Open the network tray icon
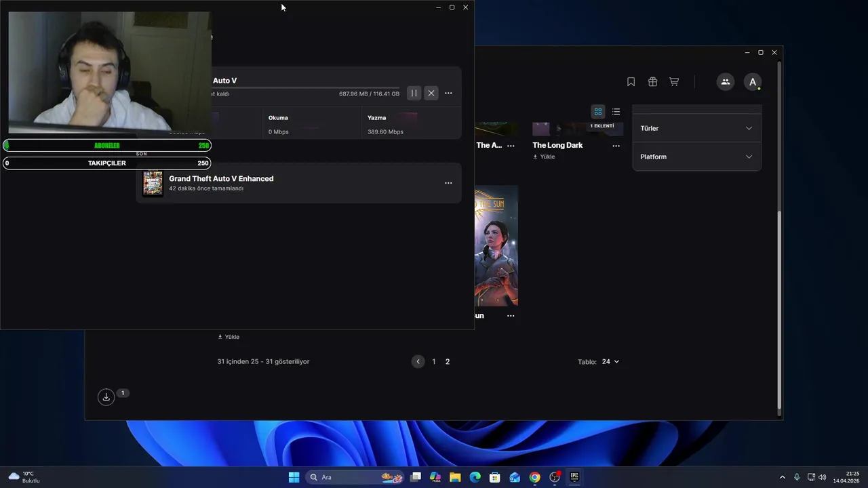The image size is (868, 488). pyautogui.click(x=811, y=477)
